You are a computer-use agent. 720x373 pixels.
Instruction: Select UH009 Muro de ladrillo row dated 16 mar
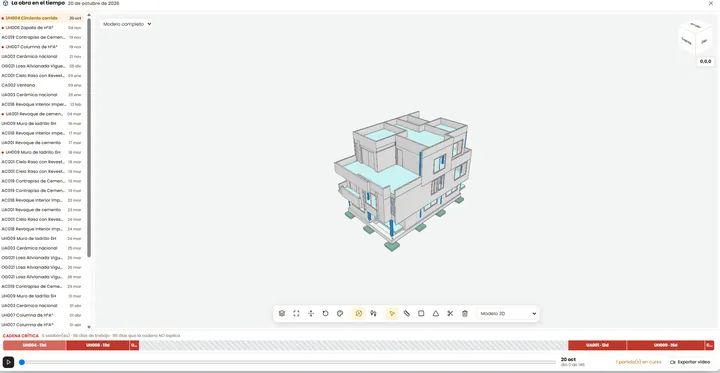pyautogui.click(x=42, y=124)
